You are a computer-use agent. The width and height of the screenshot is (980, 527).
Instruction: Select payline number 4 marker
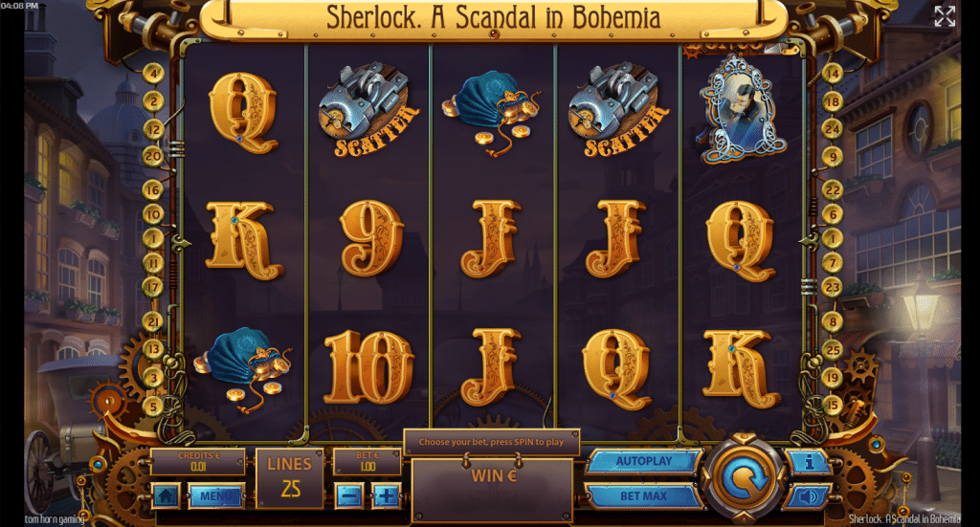[x=153, y=74]
